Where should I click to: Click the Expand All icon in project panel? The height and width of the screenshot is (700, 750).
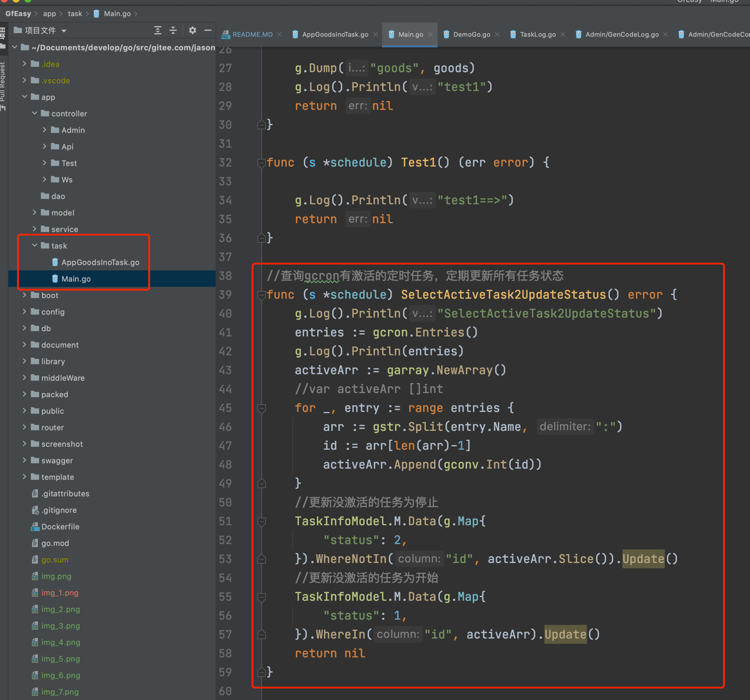coord(158,30)
